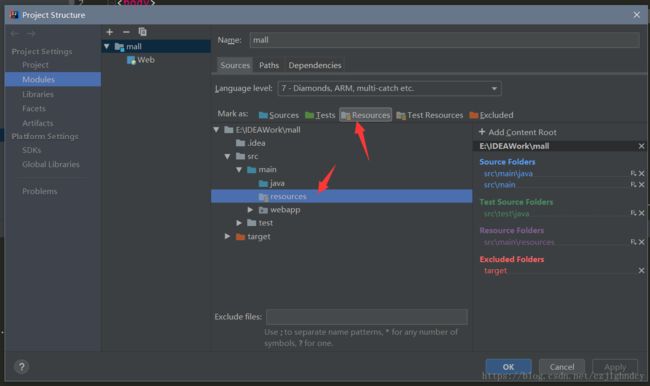This screenshot has width=650, height=386.
Task: Edit properties of src\main\java folder
Action: point(633,173)
